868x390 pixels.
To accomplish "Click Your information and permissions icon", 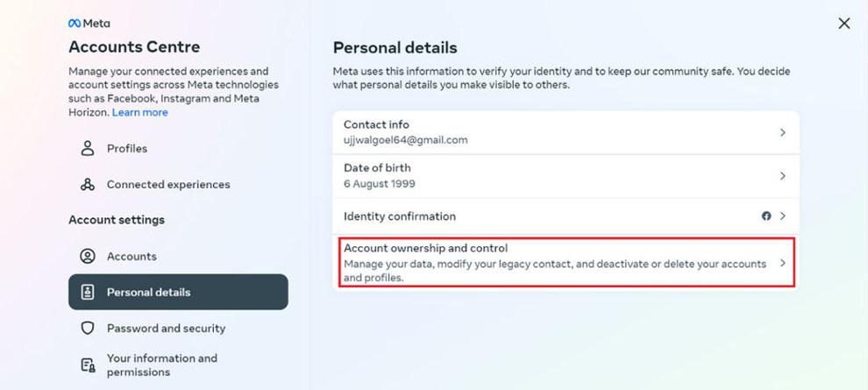I will [87, 365].
